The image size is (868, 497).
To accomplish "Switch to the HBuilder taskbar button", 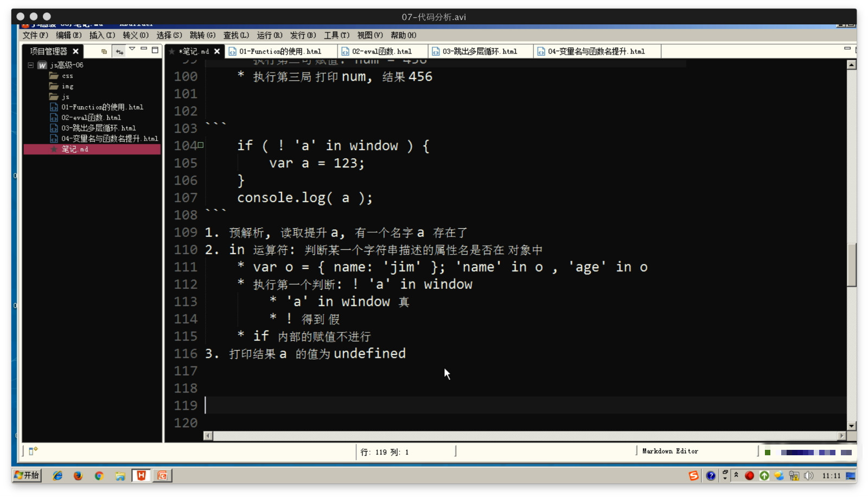I will [x=141, y=475].
